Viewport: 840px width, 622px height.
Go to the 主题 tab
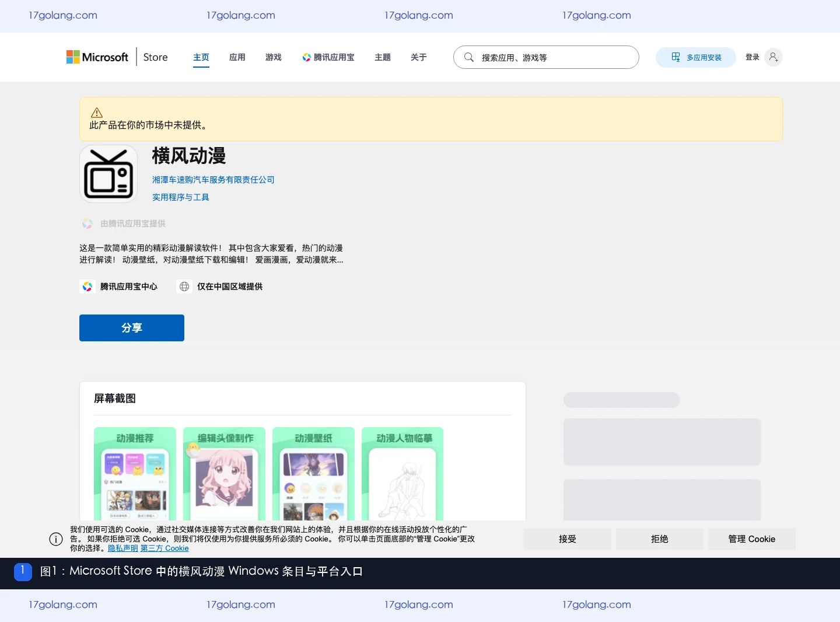tap(383, 57)
